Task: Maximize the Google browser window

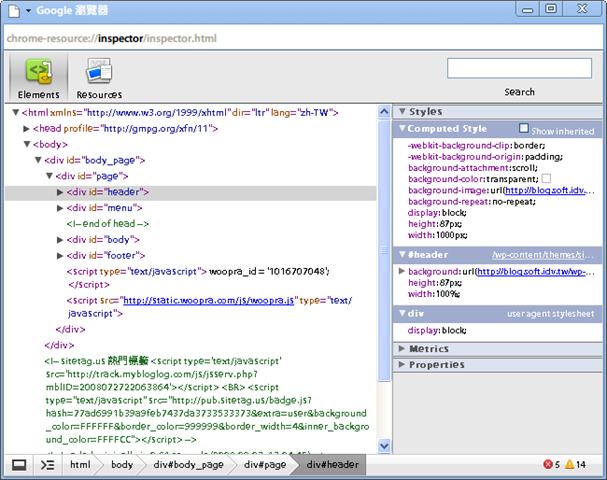Action: 551,9
